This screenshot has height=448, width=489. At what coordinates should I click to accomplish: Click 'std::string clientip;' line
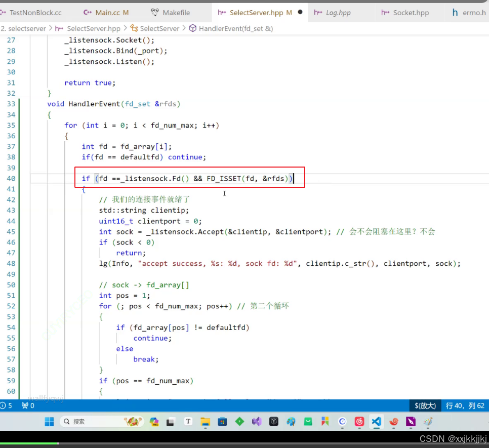point(144,211)
